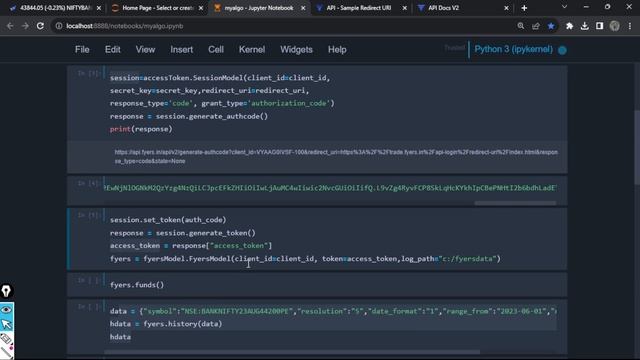The width and height of the screenshot is (640, 360).
Task: Reload the notebook page
Action: [x=40, y=26]
